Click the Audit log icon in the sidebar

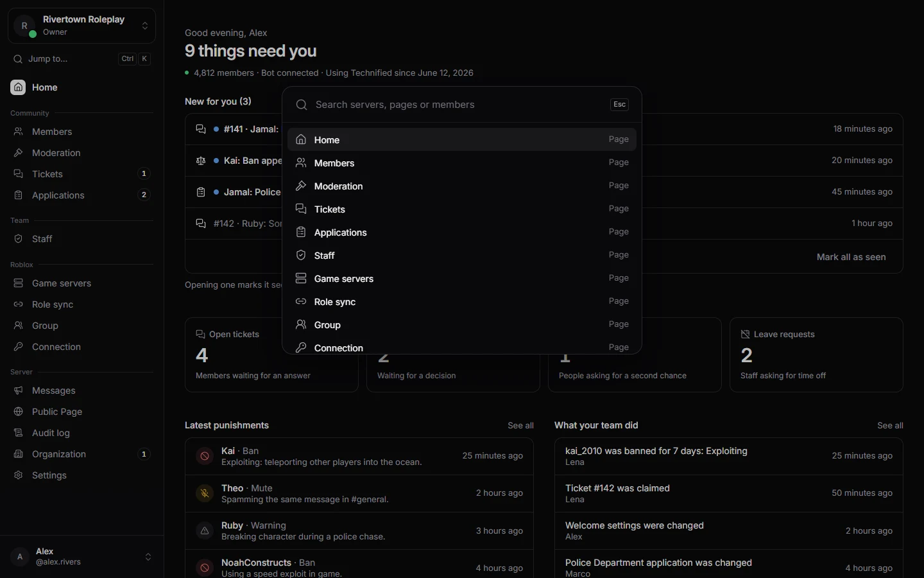19,433
